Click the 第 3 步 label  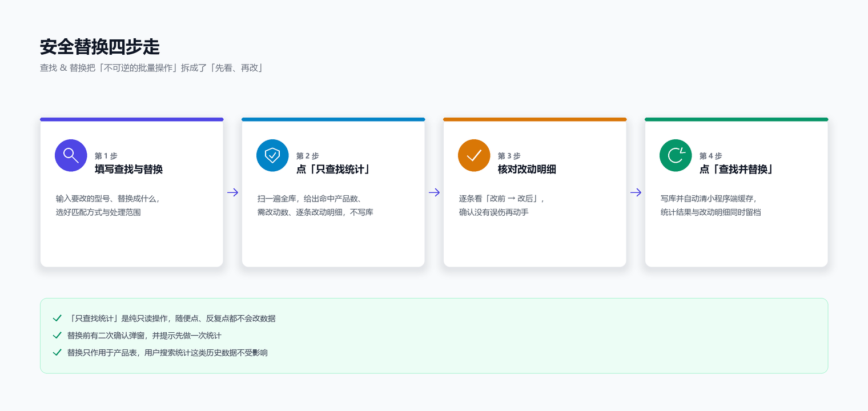[x=509, y=156]
